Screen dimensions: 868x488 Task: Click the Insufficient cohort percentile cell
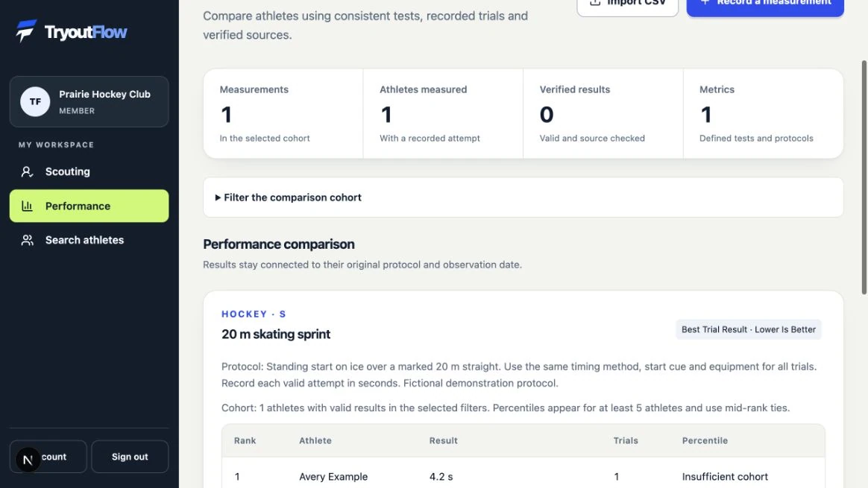(x=725, y=476)
